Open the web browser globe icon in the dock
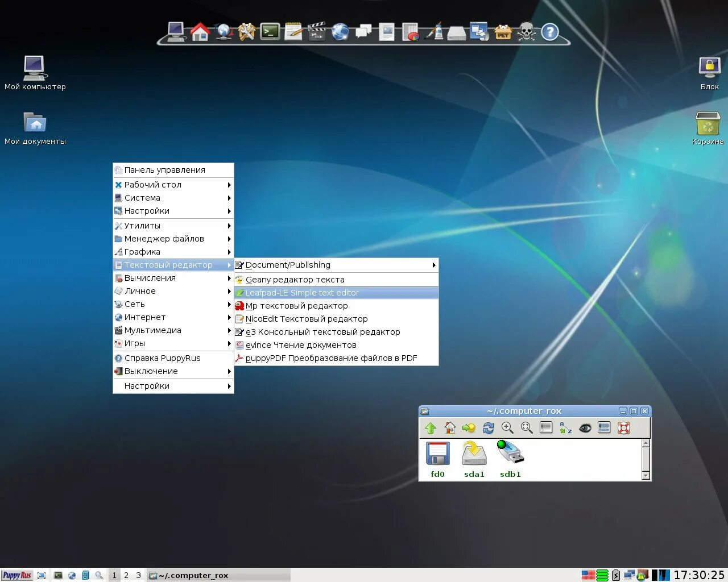The image size is (728, 582). (340, 32)
